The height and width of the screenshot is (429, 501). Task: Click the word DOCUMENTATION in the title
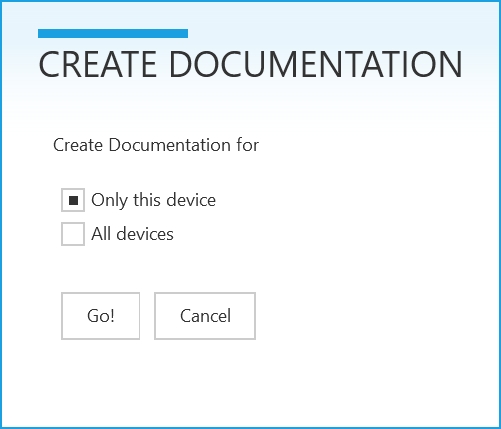(316, 64)
